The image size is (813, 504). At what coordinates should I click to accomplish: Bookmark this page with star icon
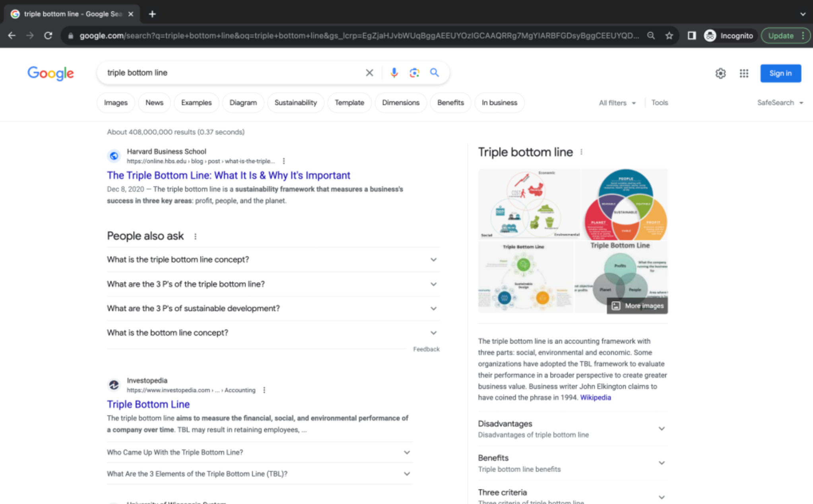pos(669,36)
